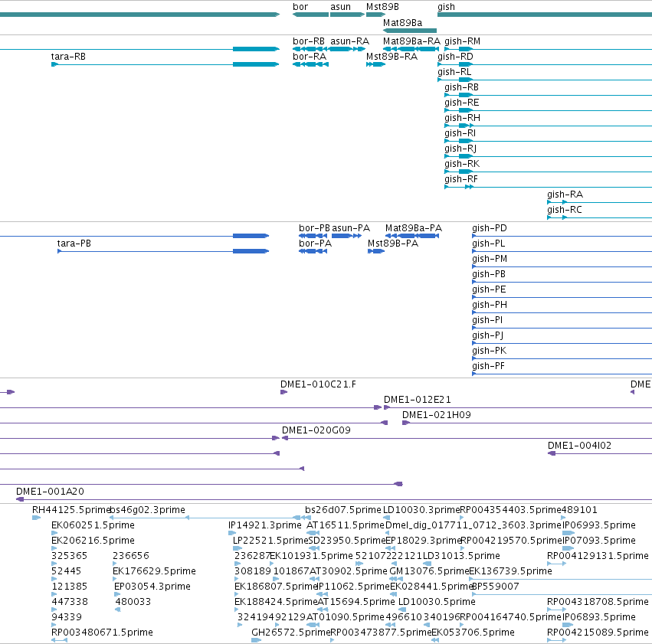652x644 pixels.
Task: Select the gish-RF transcript label
Action: pyautogui.click(x=461, y=179)
